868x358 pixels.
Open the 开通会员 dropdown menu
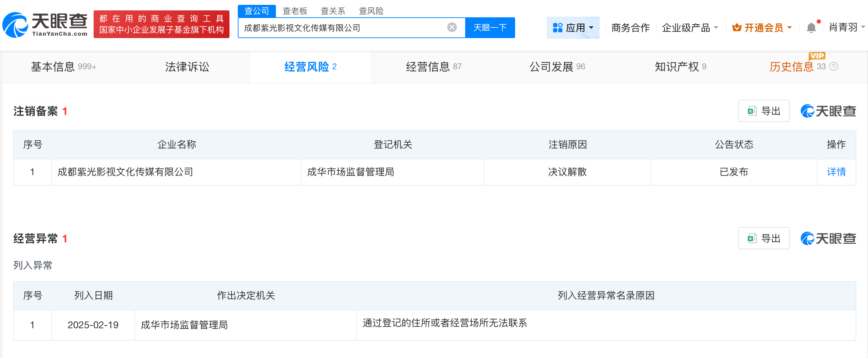761,28
